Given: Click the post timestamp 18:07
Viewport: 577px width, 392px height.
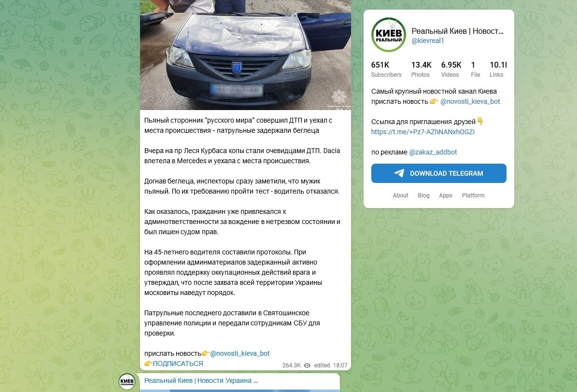Looking at the screenshot, I should [340, 365].
